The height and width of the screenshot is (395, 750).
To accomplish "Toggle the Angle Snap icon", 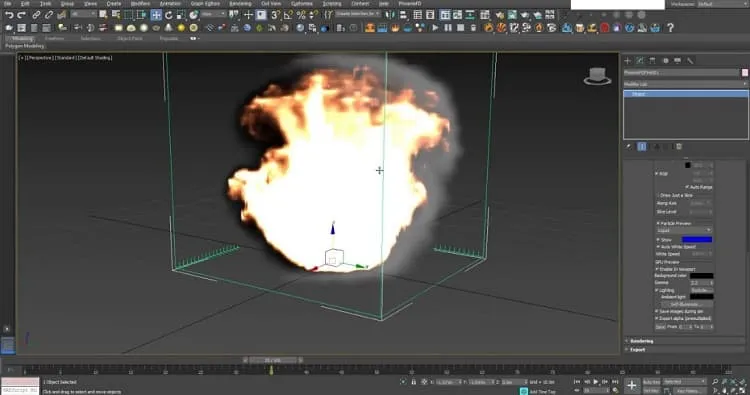I will point(288,15).
